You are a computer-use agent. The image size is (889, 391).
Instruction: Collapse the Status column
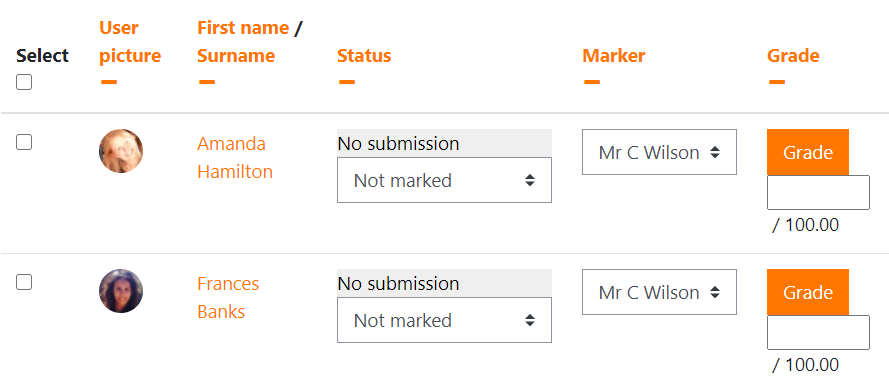(347, 82)
